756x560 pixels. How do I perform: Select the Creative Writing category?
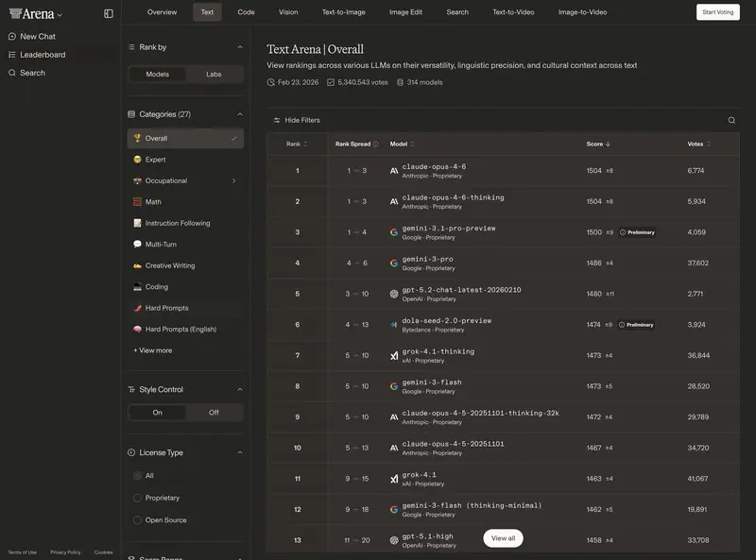(170, 265)
